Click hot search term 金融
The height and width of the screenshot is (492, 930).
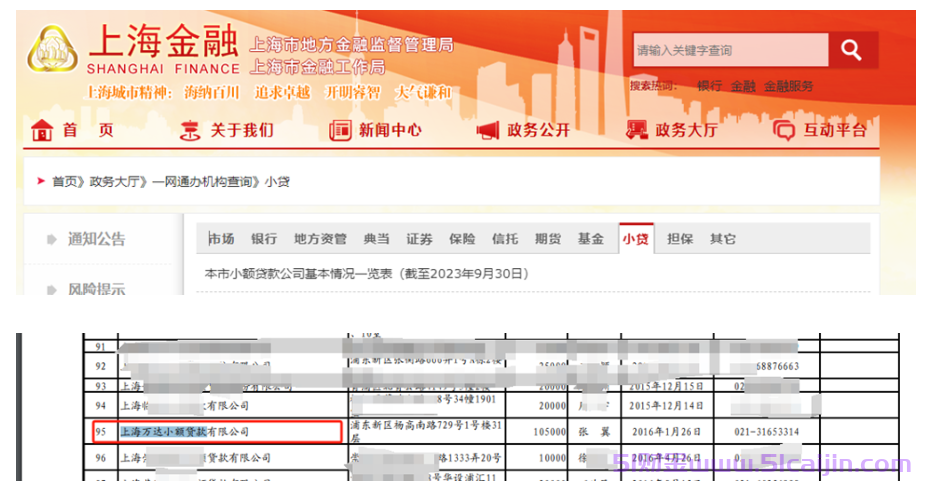[743, 86]
